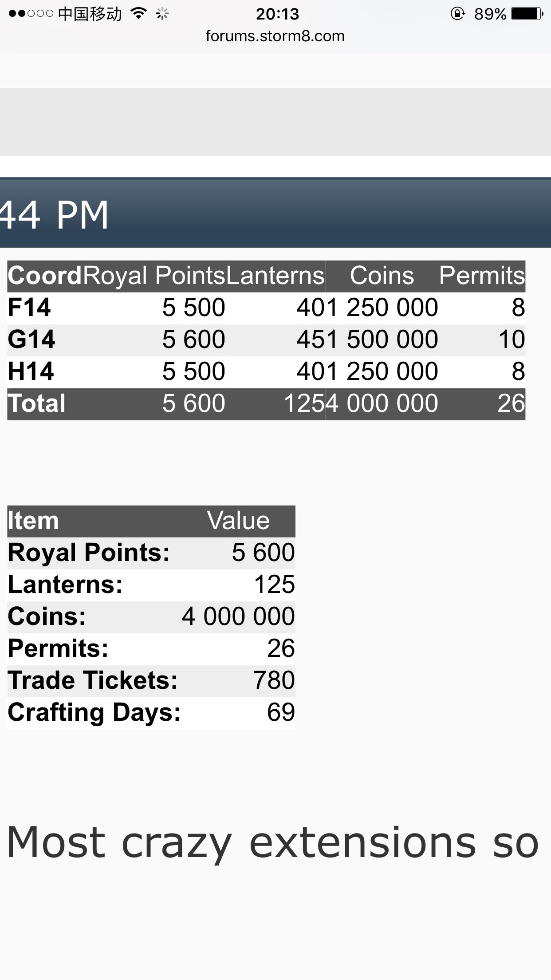The width and height of the screenshot is (551, 980).
Task: Tap the 20:13 clock in status bar
Action: point(277,14)
